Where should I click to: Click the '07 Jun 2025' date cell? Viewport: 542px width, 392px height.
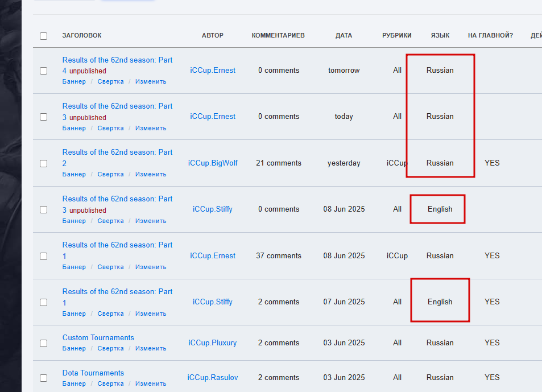344,302
